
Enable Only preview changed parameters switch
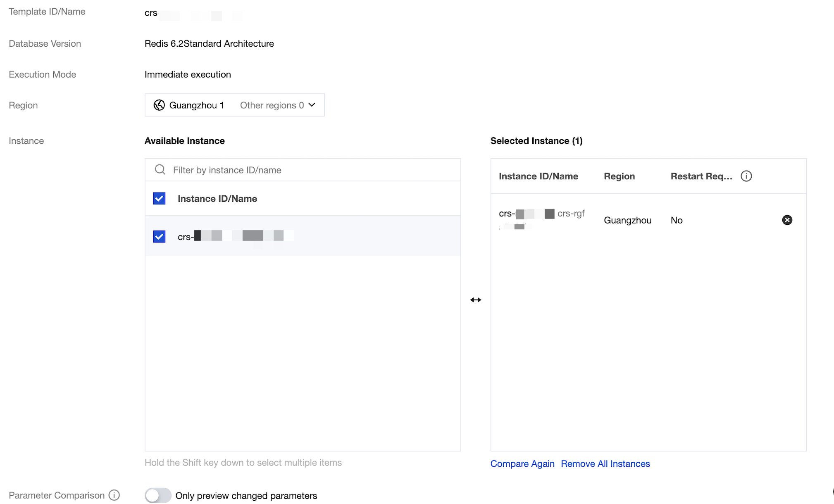coord(158,495)
